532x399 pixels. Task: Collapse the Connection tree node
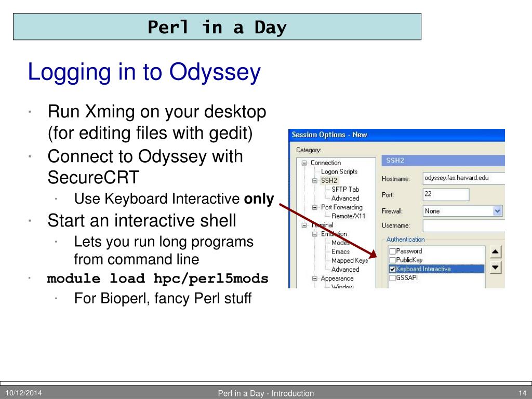tap(304, 163)
